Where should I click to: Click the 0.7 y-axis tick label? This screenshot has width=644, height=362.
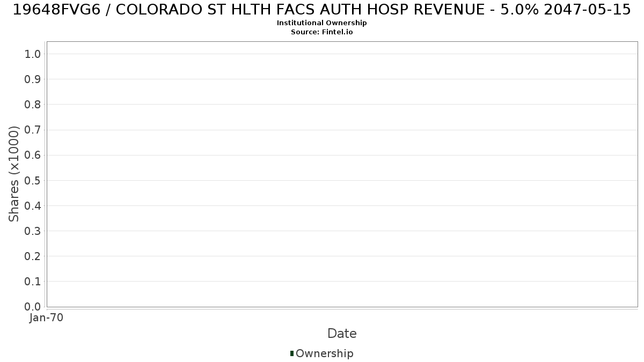tap(33, 130)
